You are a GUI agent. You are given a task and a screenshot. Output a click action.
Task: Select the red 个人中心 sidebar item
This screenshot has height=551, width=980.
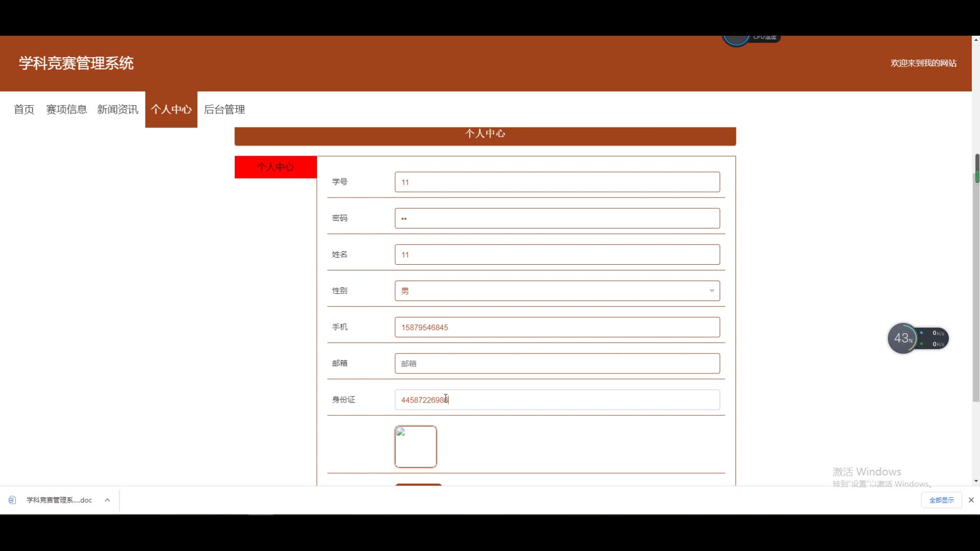click(276, 167)
